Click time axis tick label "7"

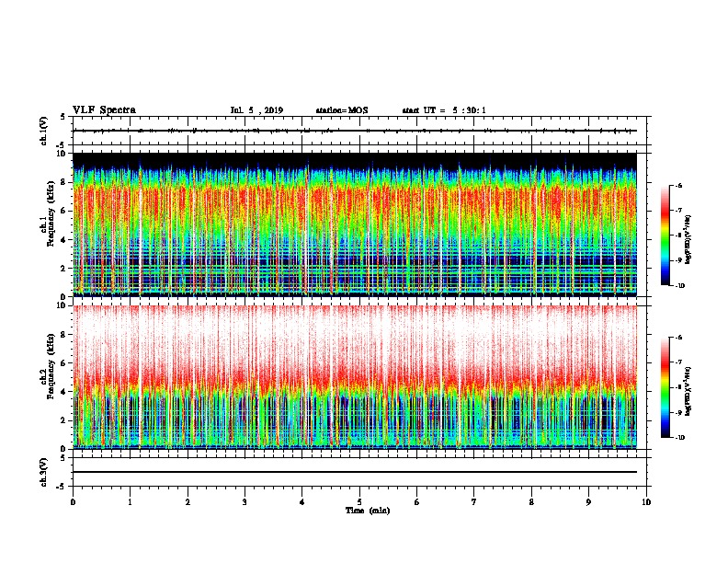point(474,502)
